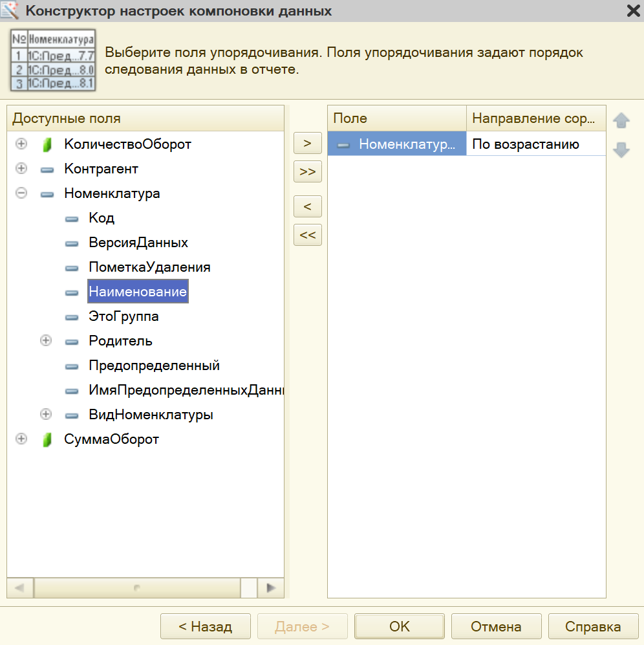
Task: Click the constructor wizard icon in title bar
Action: (x=10, y=10)
